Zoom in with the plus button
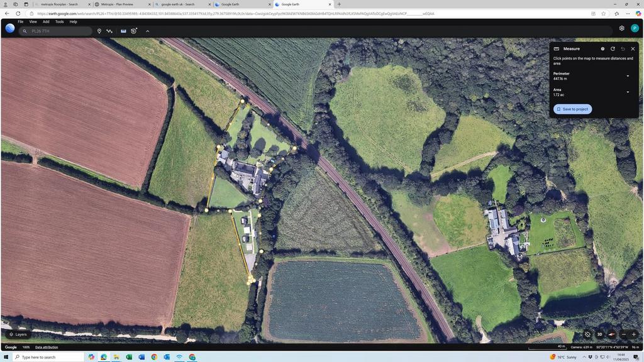 click(634, 334)
